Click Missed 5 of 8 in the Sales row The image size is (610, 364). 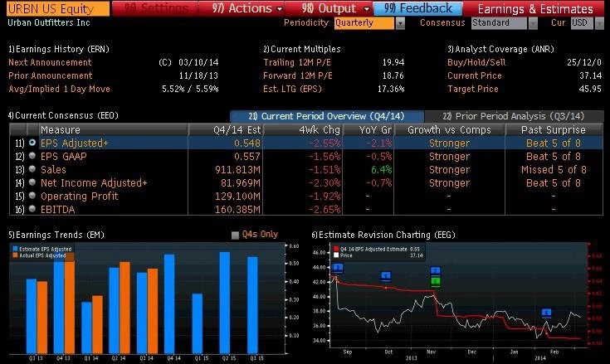(554, 169)
